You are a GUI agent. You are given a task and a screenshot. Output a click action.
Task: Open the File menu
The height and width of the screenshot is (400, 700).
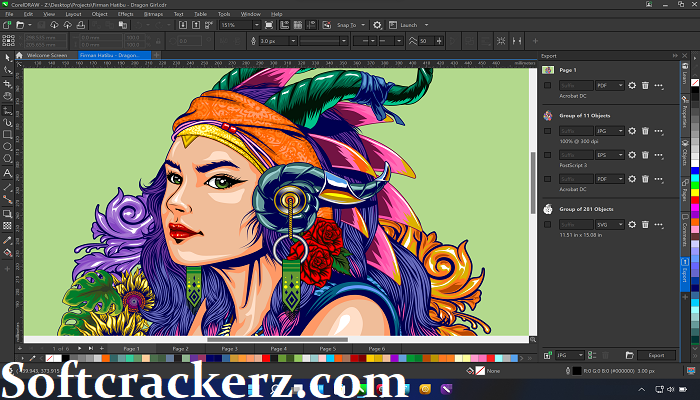[x=9, y=14]
